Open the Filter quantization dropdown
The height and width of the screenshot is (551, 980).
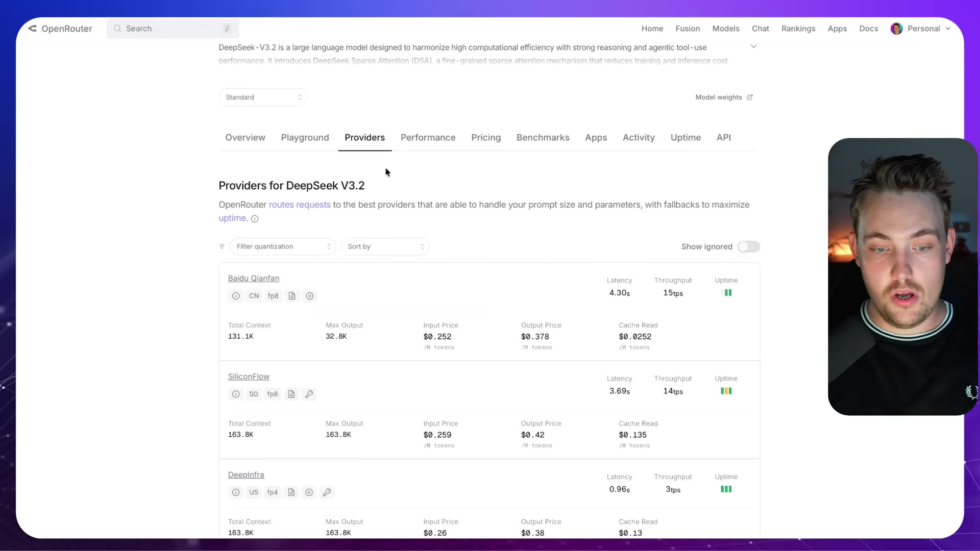(x=283, y=246)
